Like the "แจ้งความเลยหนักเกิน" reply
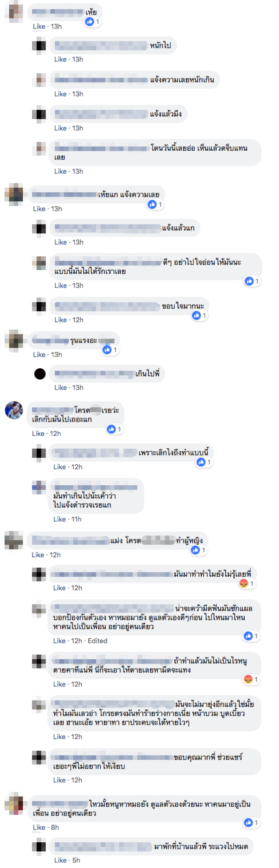Image resolution: width=279 pixels, height=868 pixels. point(60,94)
